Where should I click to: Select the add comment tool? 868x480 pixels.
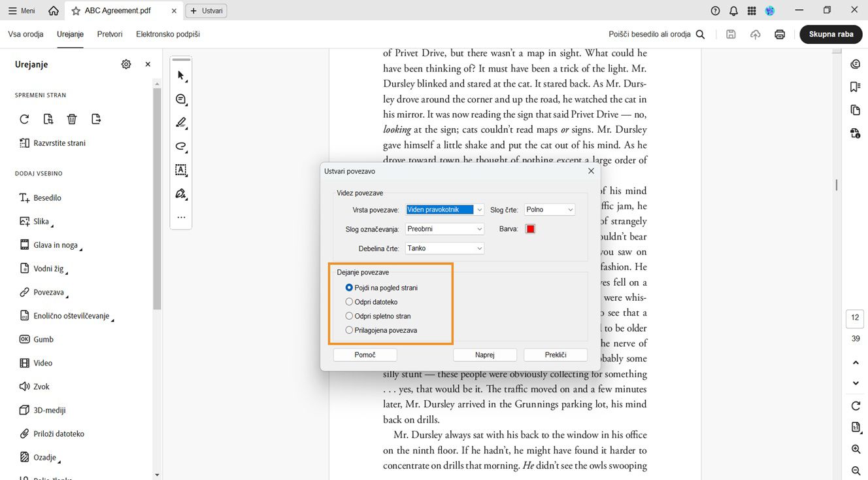181,99
